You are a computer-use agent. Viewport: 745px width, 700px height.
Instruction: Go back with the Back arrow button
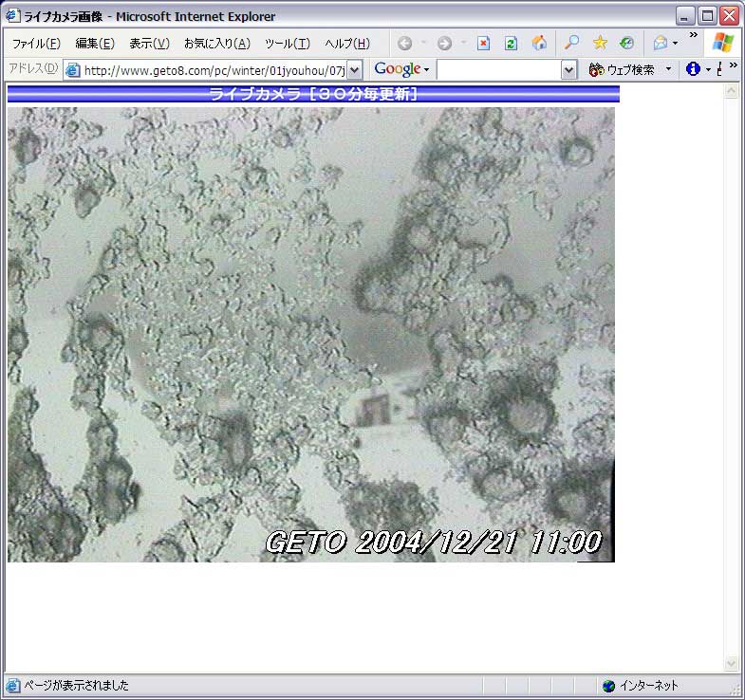405,44
